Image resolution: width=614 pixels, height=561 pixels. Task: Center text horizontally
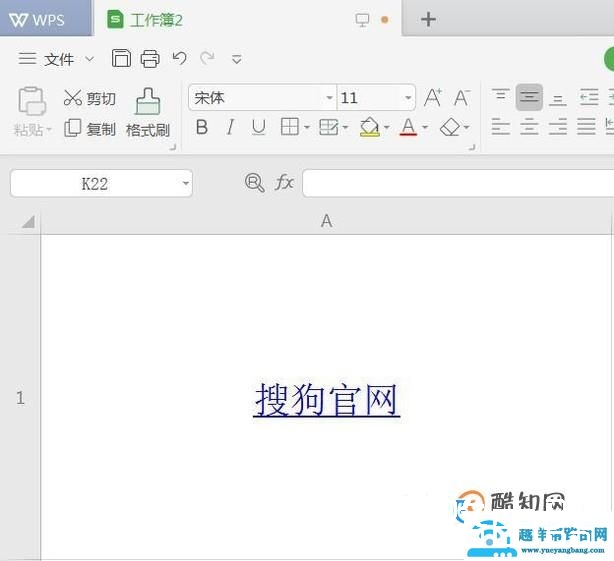(x=529, y=126)
